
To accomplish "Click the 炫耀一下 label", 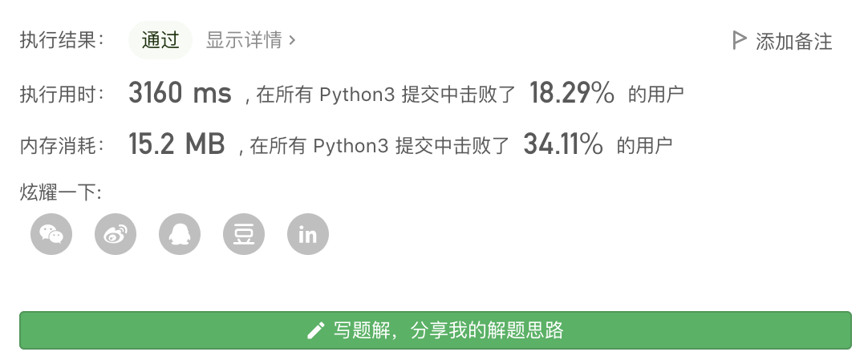I will tap(62, 192).
